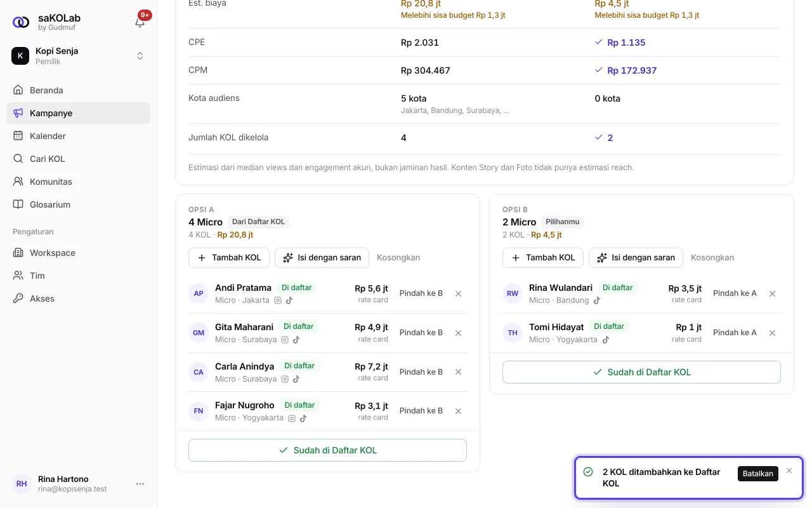Move Rina Wulandari to option A
Screen dimensions: 812x508
735,293
